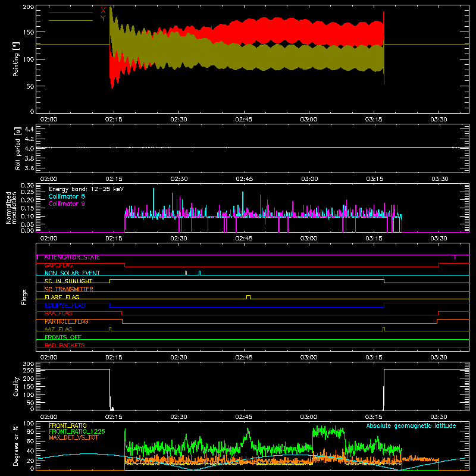
Task: Select the yellow FRONT_RATIO legend label
Action: (x=68, y=425)
